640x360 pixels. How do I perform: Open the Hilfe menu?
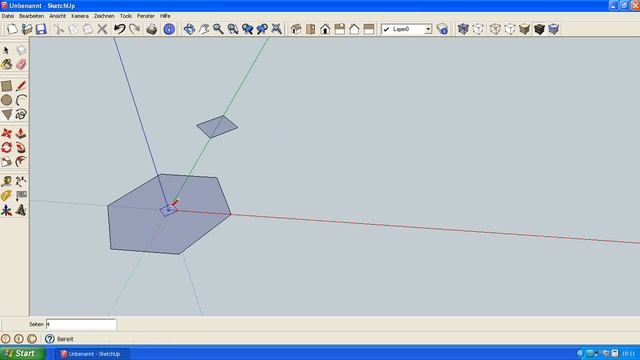[165, 16]
